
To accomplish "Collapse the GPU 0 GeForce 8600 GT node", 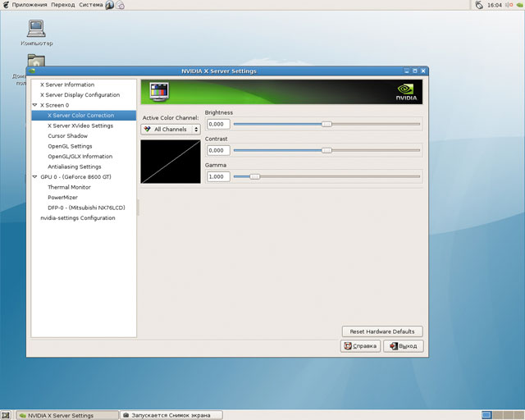I will 34,176.
